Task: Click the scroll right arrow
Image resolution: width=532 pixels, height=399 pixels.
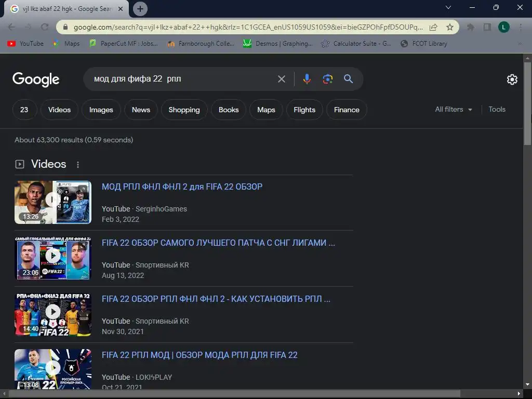Action: (x=519, y=394)
